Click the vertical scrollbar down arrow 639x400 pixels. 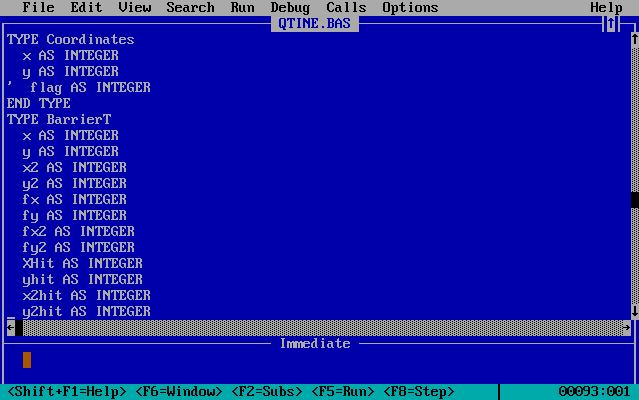point(635,311)
